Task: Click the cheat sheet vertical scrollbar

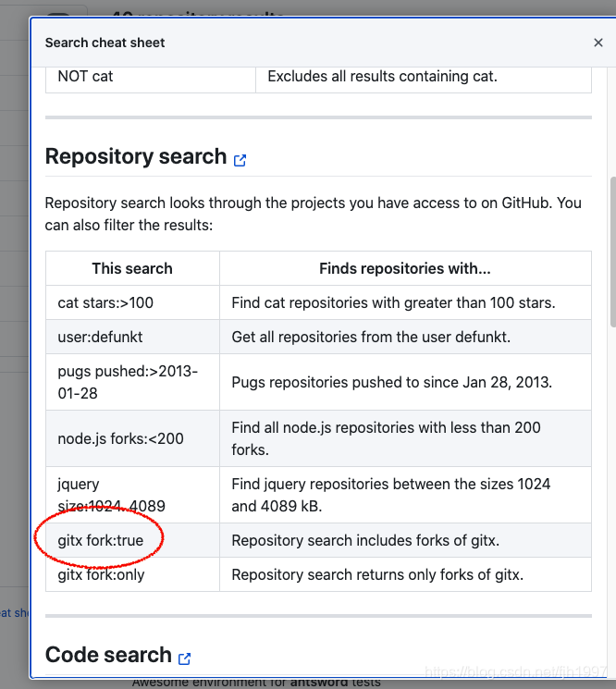Action: click(x=611, y=250)
